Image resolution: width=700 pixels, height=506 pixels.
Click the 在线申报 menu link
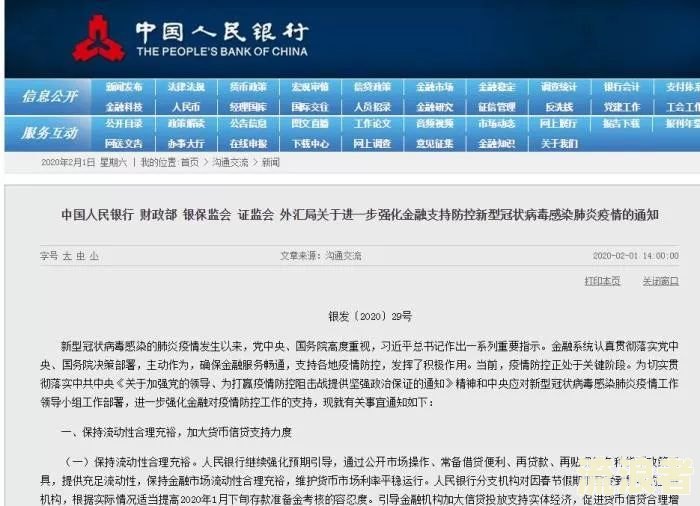tap(248, 144)
